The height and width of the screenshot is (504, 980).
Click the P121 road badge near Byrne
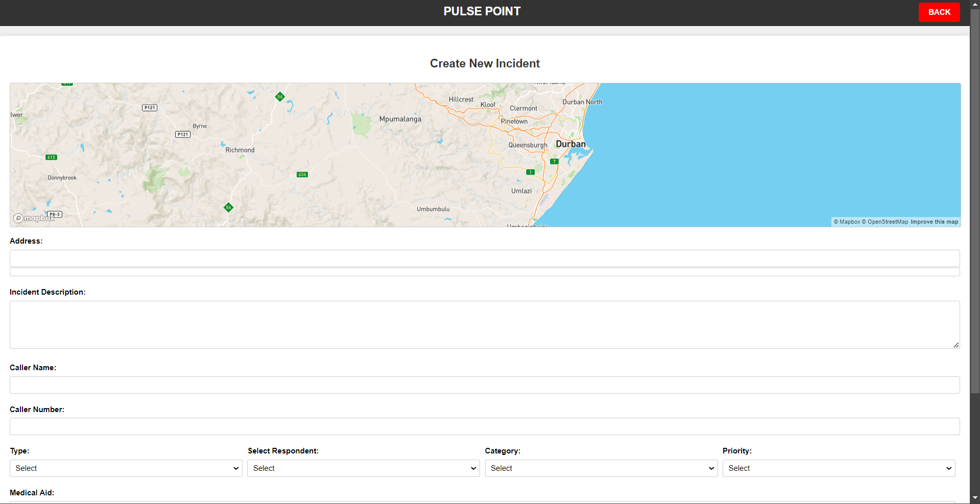(183, 134)
